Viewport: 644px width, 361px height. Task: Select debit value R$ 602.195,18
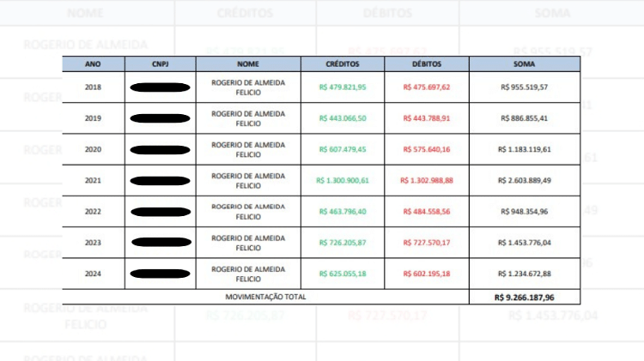[x=427, y=274]
